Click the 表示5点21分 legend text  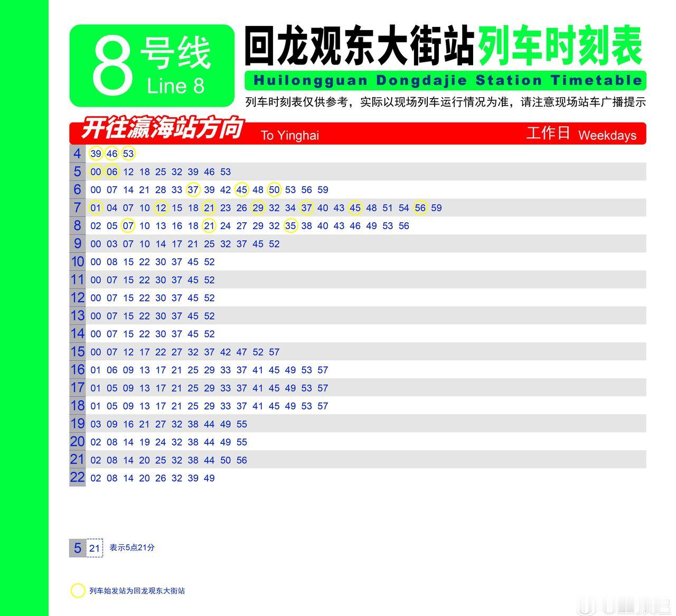(x=132, y=548)
